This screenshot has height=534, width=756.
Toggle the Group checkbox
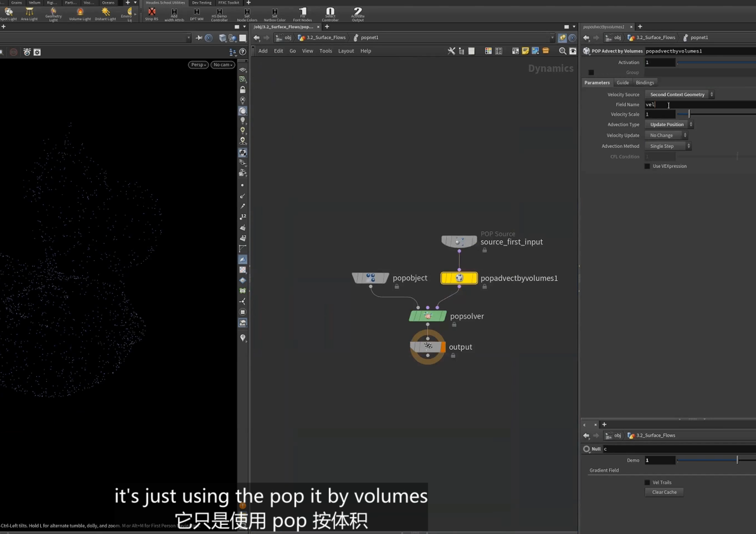click(591, 72)
